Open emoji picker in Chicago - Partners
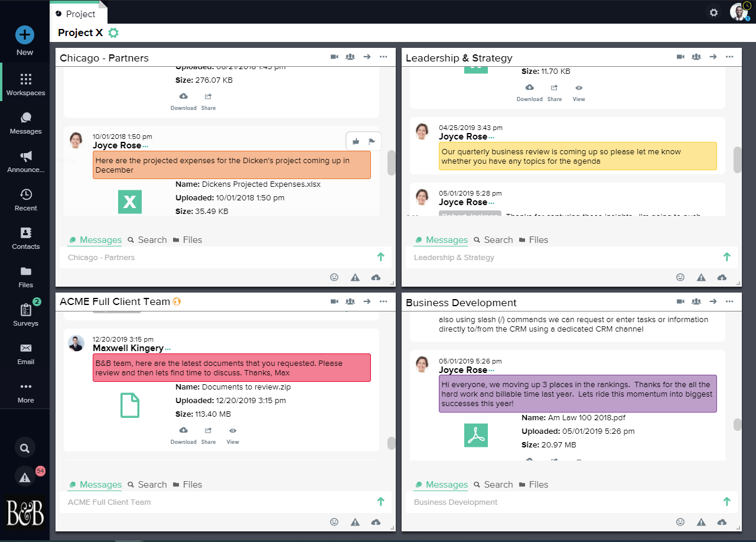Screen dimensions: 756x542 tap(334, 277)
